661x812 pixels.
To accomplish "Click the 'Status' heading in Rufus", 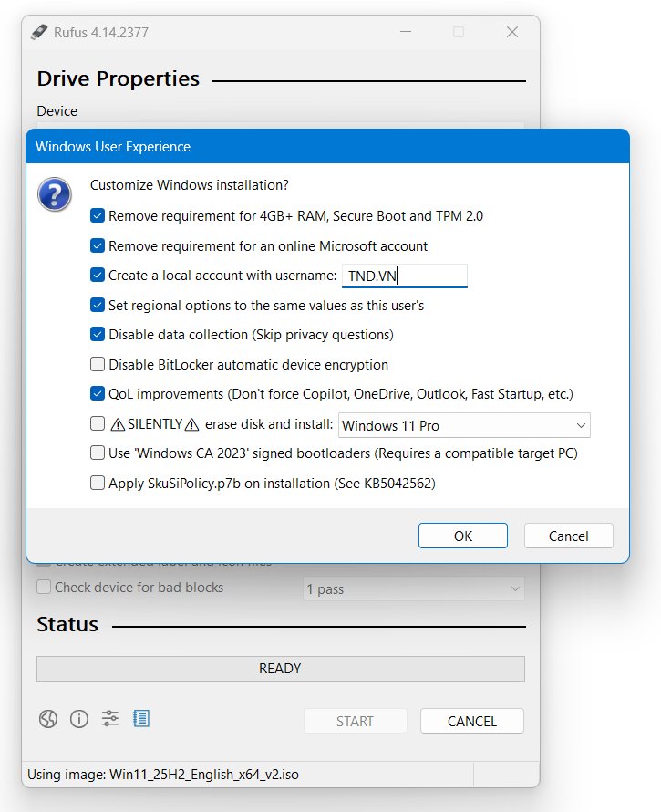I will (x=67, y=625).
